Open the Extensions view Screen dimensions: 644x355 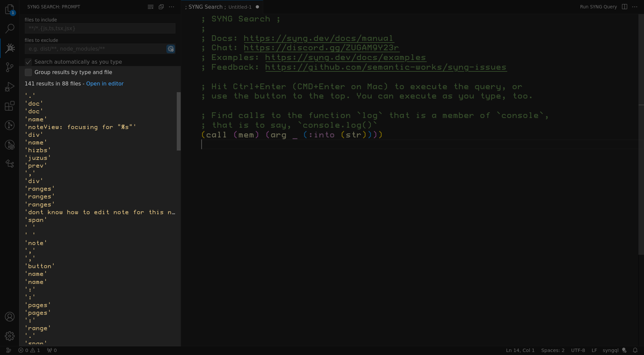[10, 106]
